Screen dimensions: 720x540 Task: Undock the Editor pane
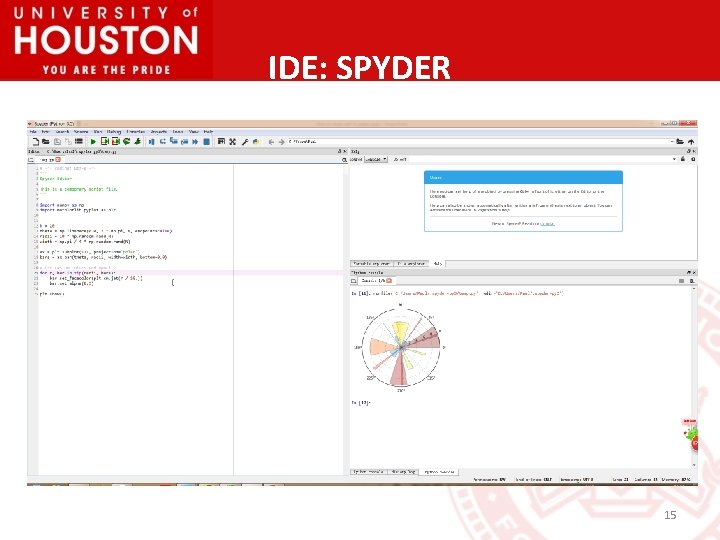(x=340, y=151)
